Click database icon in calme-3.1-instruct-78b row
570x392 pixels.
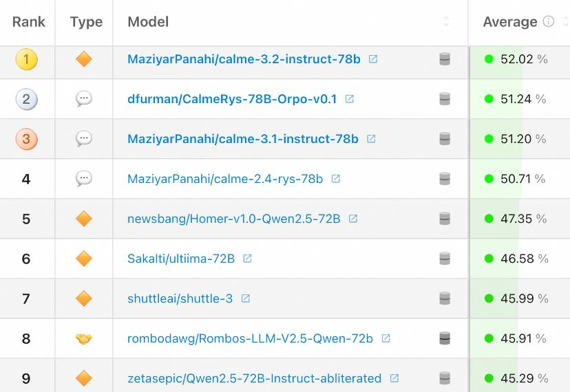pos(445,139)
